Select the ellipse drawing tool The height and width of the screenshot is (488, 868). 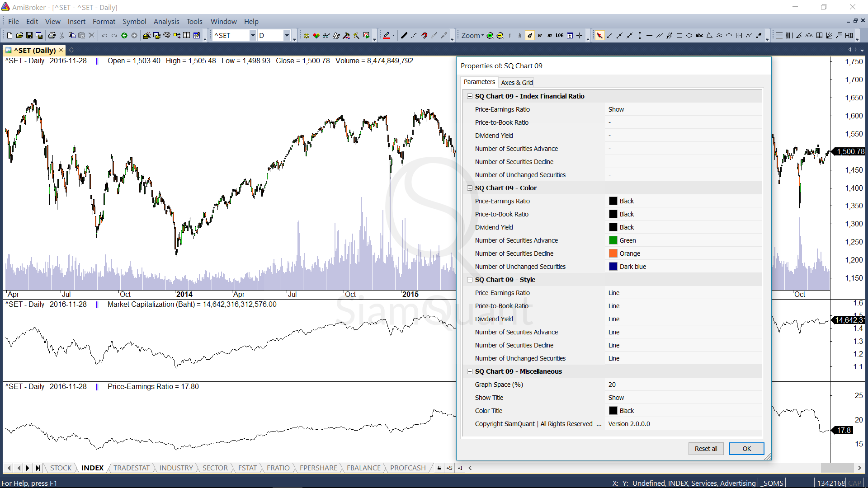pyautogui.click(x=689, y=35)
